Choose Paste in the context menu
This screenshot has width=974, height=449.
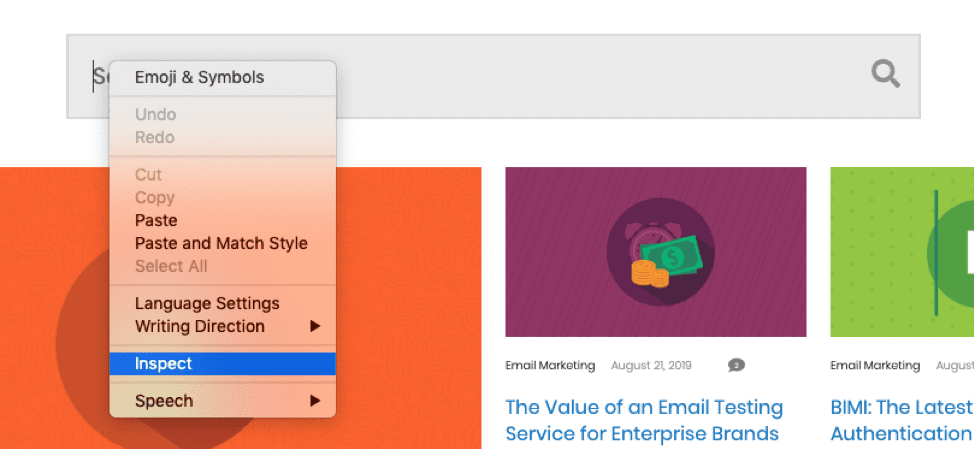tap(156, 221)
